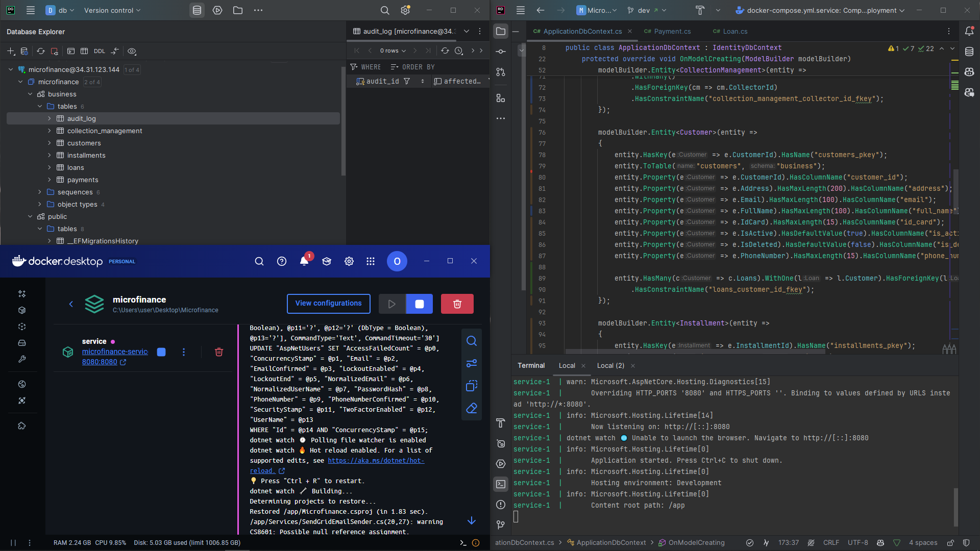Stop the microfinance-service container
The height and width of the screenshot is (551, 980).
click(161, 352)
